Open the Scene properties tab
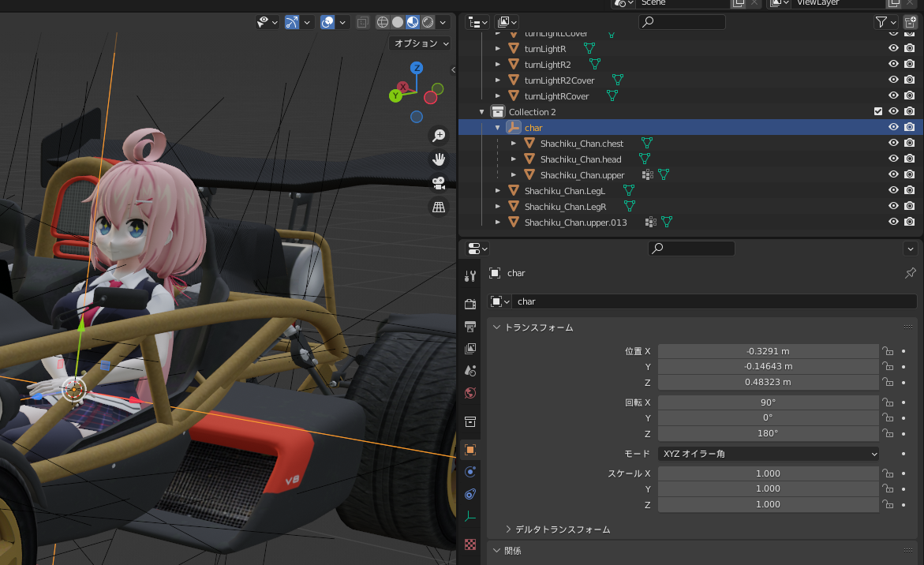The image size is (924, 565). [x=470, y=371]
